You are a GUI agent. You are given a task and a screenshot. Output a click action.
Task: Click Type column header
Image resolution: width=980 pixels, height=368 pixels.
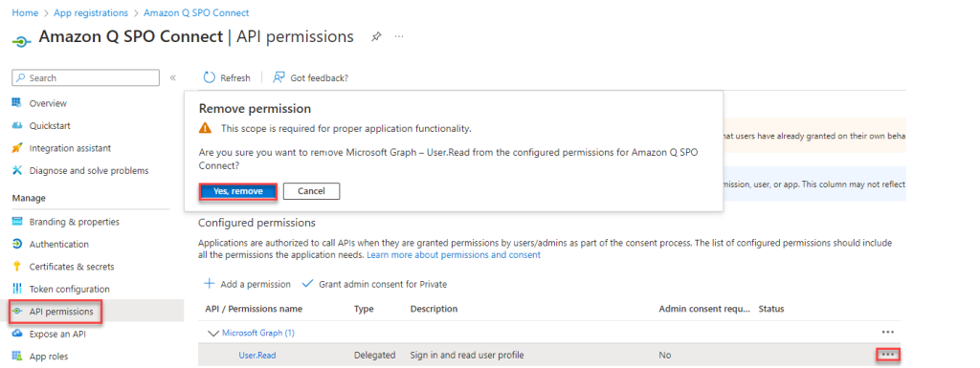[364, 310]
